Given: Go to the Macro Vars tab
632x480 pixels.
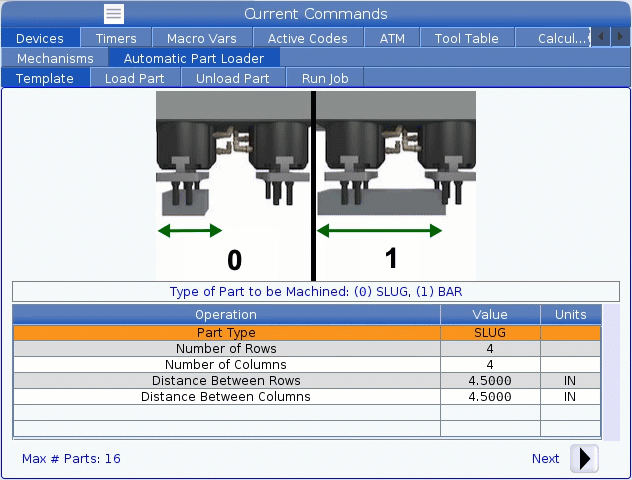Looking at the screenshot, I should click(x=202, y=38).
